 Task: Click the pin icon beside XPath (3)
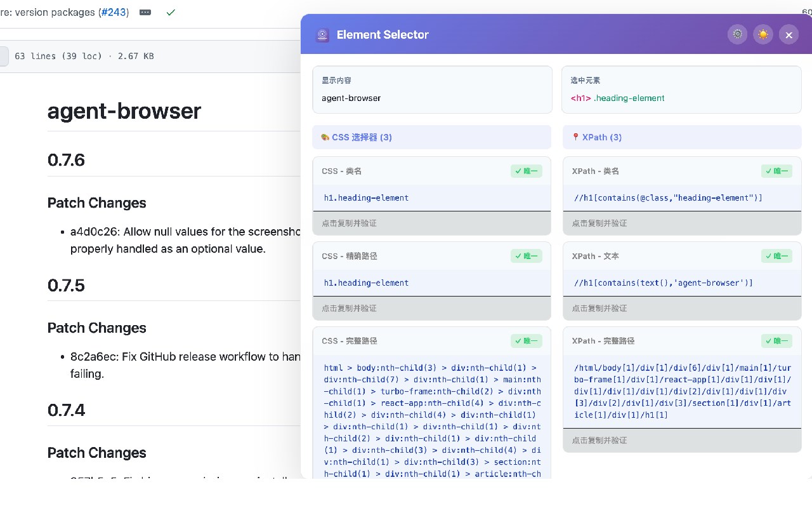point(575,137)
